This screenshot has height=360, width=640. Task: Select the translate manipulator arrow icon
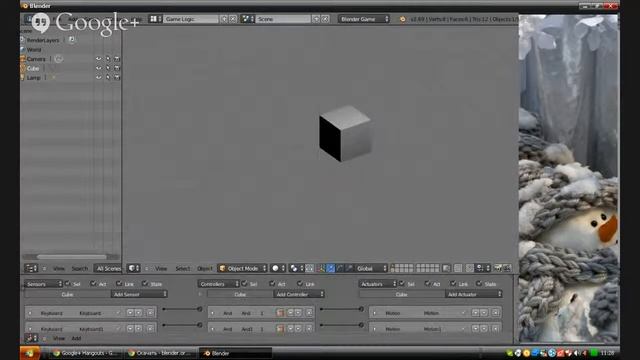[330, 268]
